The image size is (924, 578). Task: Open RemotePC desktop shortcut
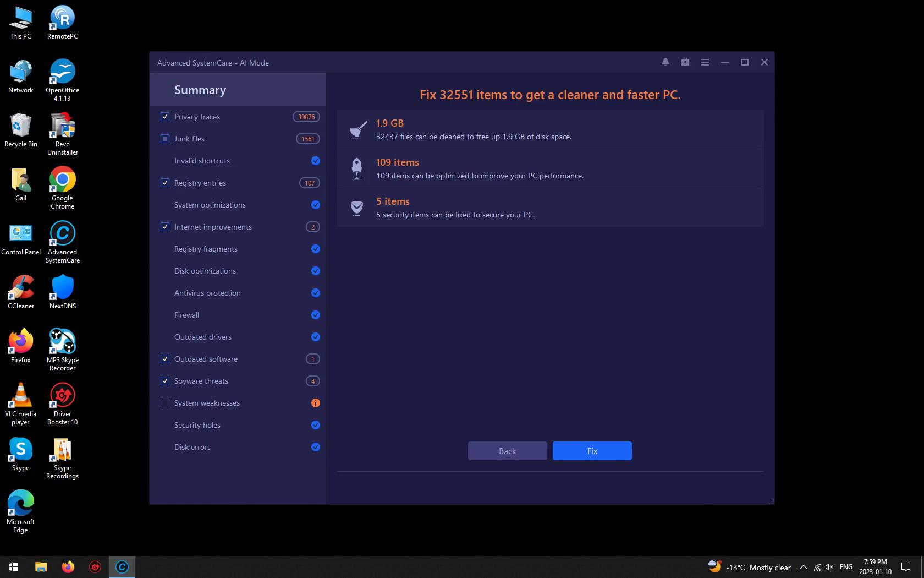coord(62,23)
